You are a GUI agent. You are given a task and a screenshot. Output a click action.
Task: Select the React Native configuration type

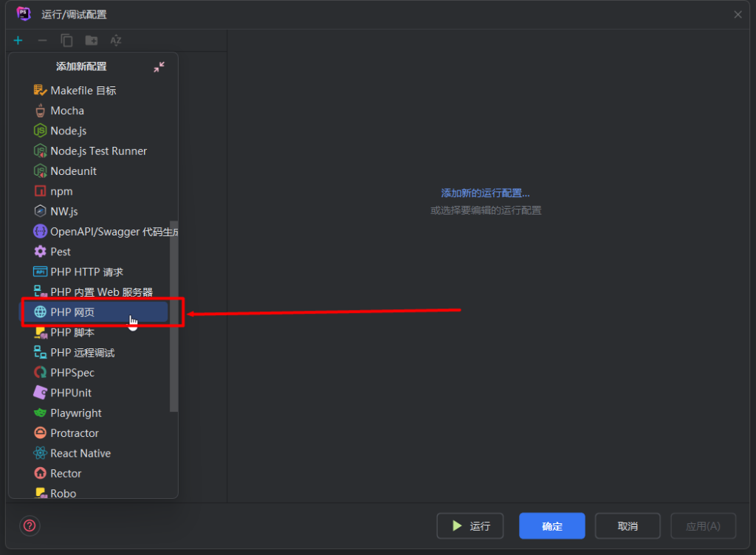pyautogui.click(x=81, y=452)
